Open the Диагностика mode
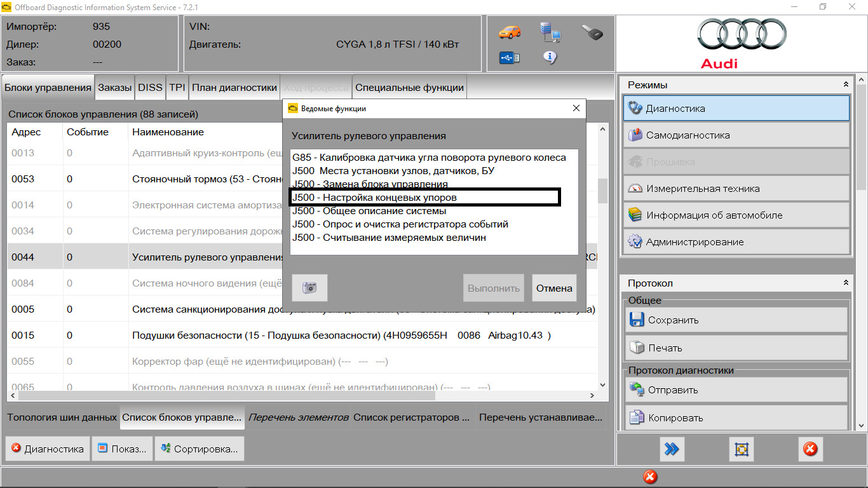 tap(736, 108)
